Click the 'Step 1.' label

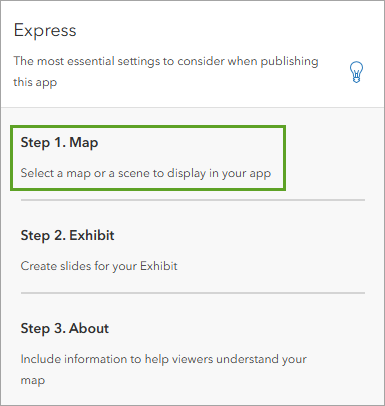(43, 143)
